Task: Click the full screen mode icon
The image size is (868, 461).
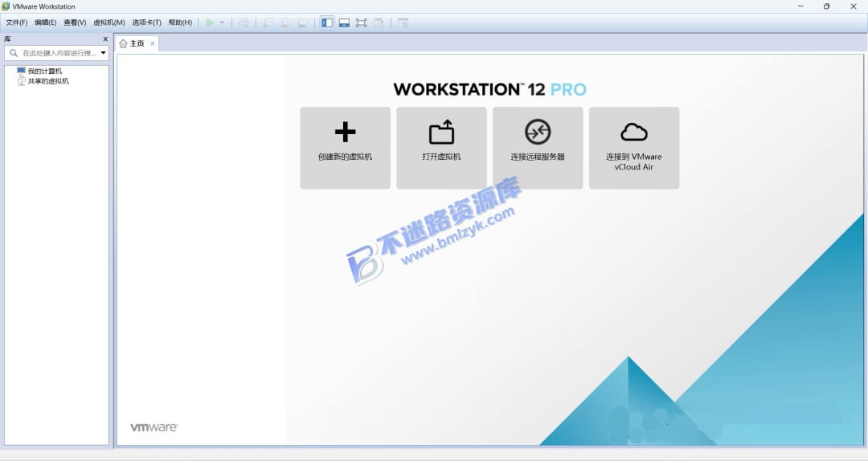Action: [x=362, y=22]
